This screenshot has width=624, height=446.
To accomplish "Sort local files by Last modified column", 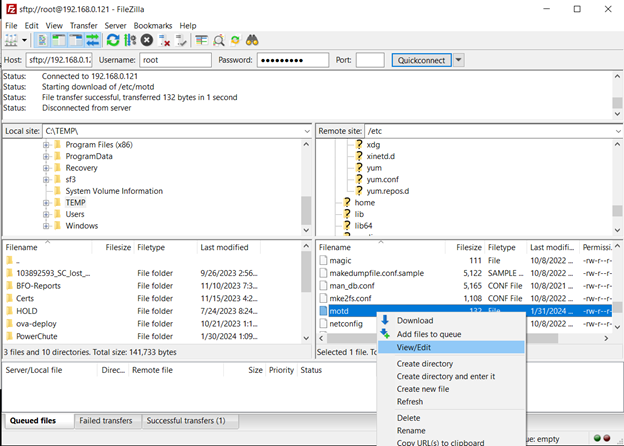I will (229, 247).
